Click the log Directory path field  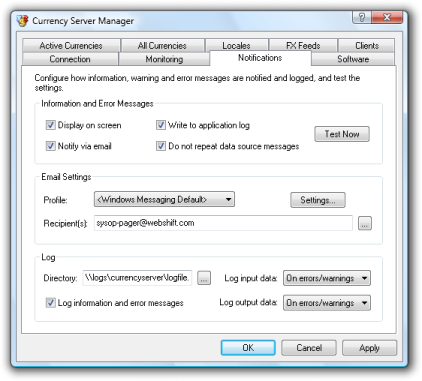[137, 278]
